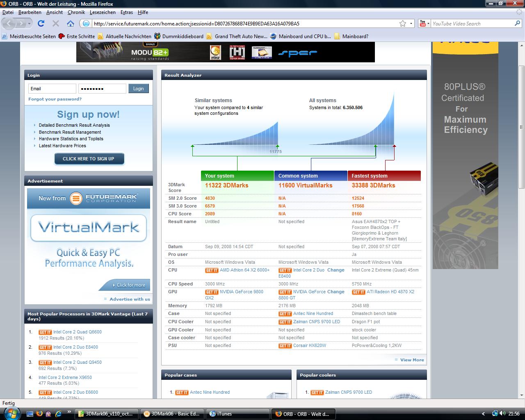Bookmark this page with the star icon
Screen dimensions: 525x420
[403, 23]
